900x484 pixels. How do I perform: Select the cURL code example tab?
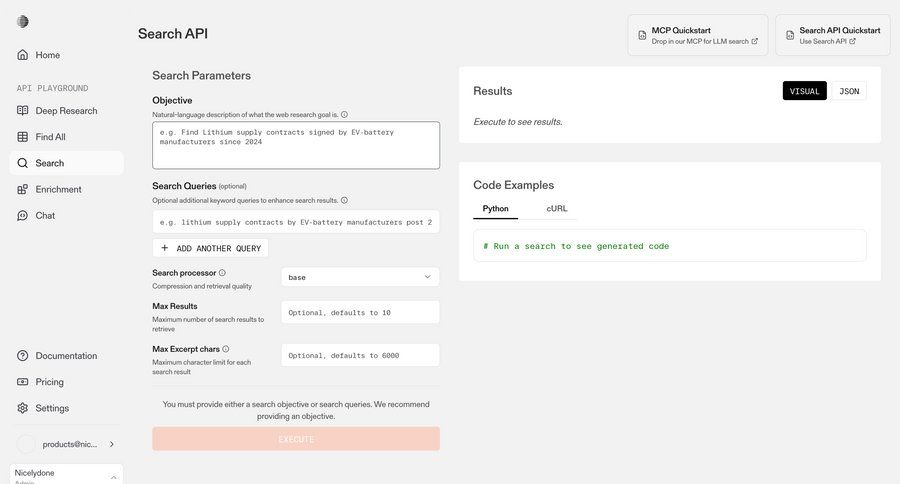557,208
